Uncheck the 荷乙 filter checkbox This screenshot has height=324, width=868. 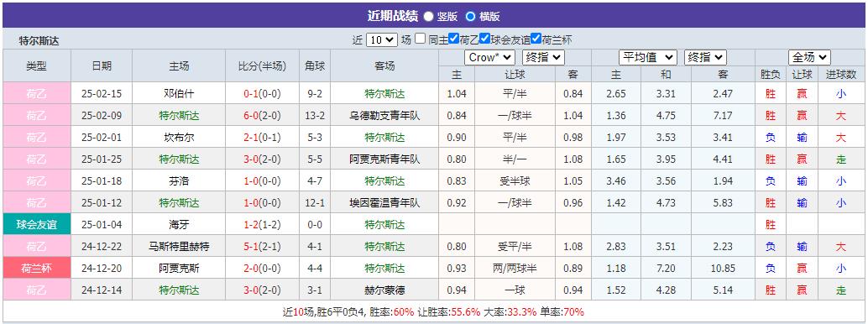tap(454, 39)
